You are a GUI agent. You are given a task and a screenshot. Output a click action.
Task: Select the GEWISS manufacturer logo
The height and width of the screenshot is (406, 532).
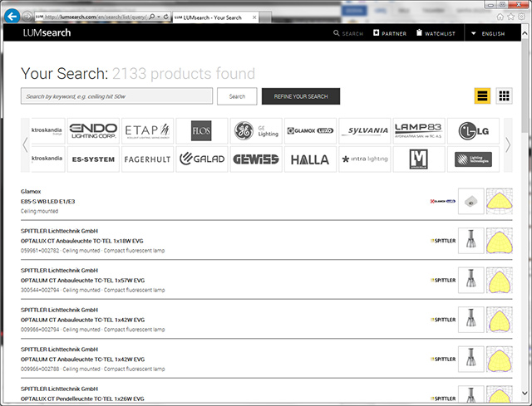click(256, 159)
